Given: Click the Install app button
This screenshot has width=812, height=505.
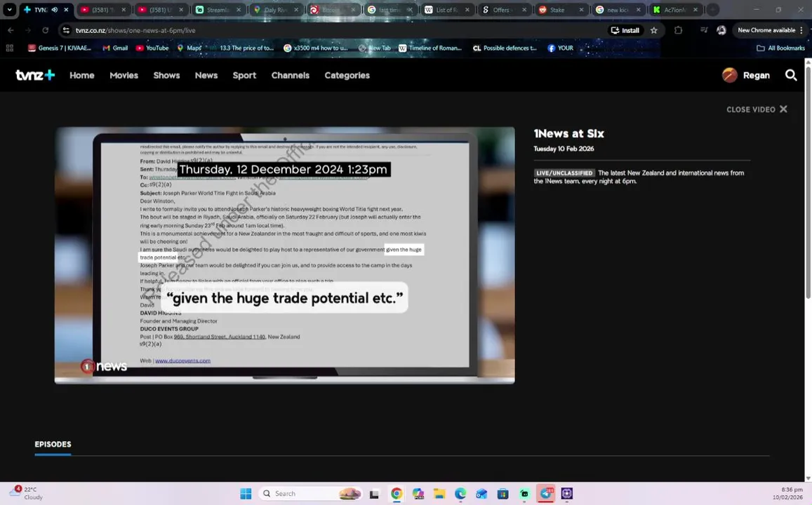Looking at the screenshot, I should click(x=625, y=30).
